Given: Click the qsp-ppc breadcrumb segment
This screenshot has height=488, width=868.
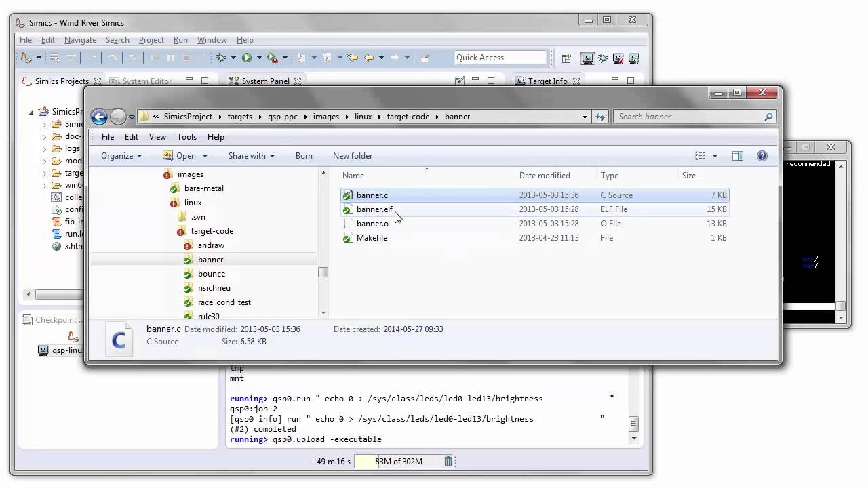Looking at the screenshot, I should point(281,117).
